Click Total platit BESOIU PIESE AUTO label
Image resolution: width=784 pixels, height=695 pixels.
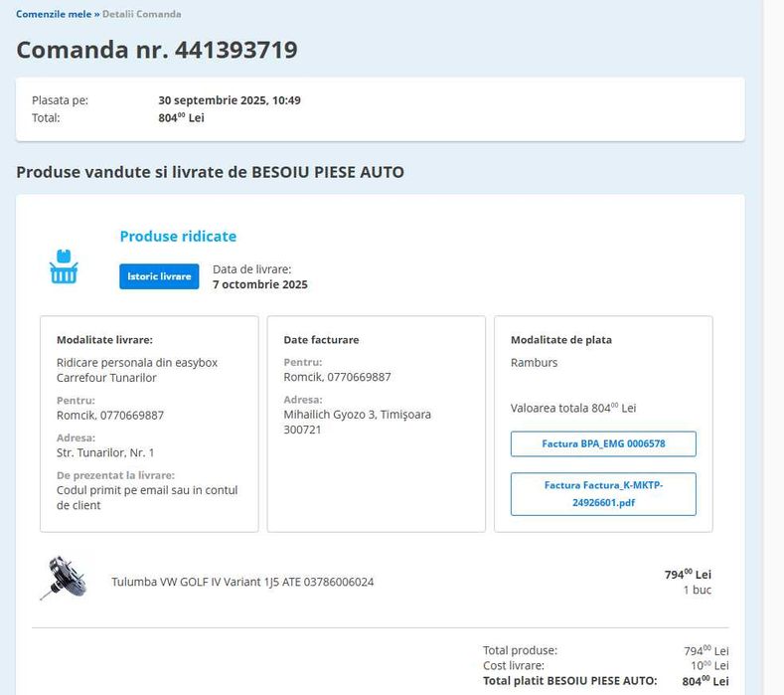coord(570,680)
